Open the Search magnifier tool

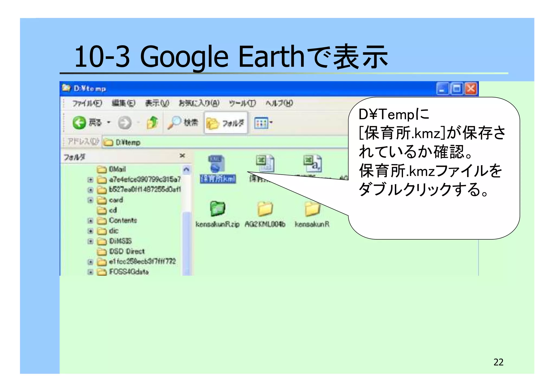coord(182,123)
